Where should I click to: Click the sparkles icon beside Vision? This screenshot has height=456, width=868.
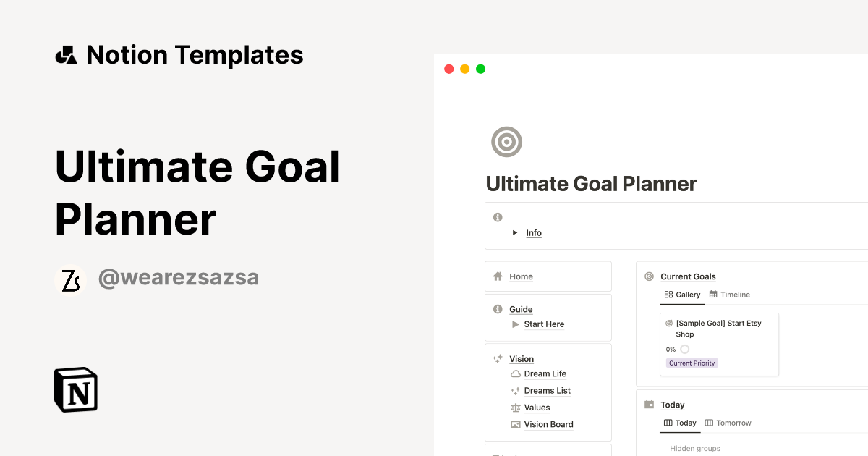(x=497, y=358)
